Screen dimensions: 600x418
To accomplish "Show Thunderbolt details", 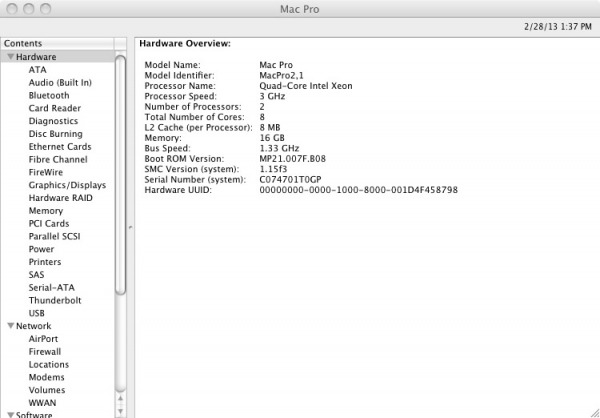I will tap(55, 300).
